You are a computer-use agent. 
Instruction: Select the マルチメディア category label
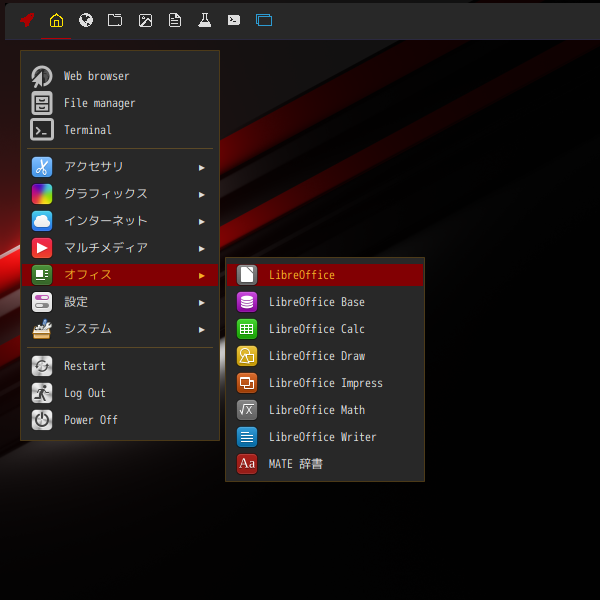pyautogui.click(x=106, y=248)
